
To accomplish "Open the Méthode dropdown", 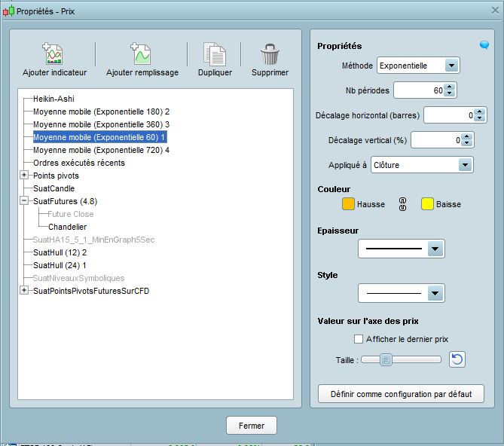I will pos(451,66).
